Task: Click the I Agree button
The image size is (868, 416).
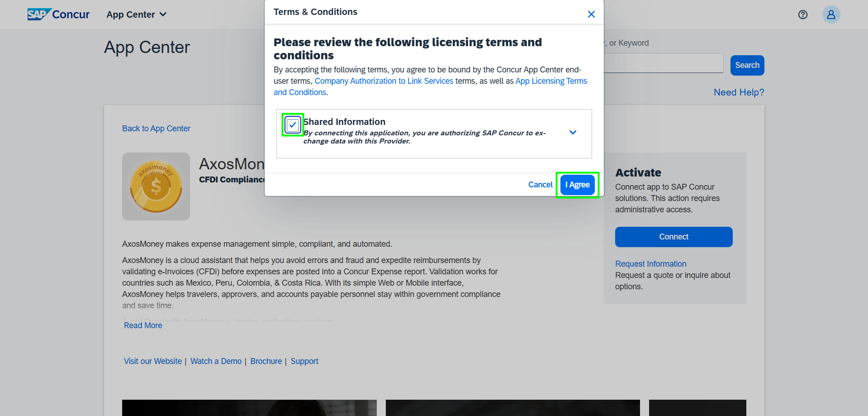Action: tap(577, 185)
